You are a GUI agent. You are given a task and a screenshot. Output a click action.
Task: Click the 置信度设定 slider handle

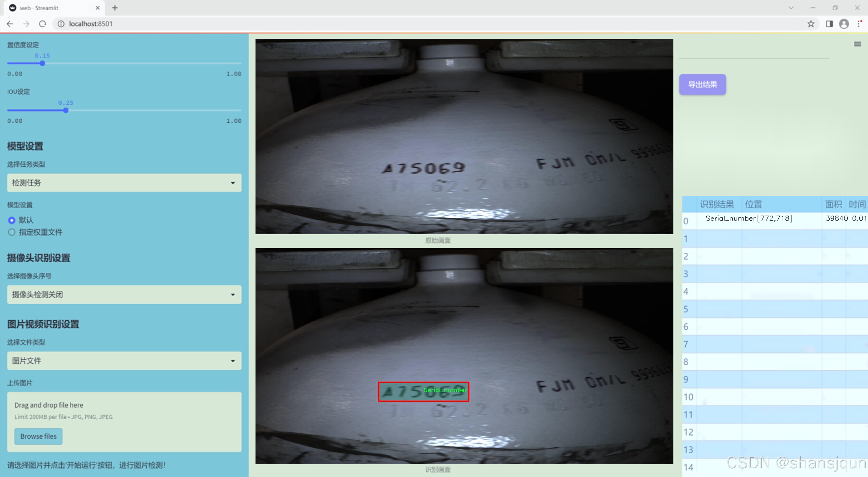(x=43, y=63)
